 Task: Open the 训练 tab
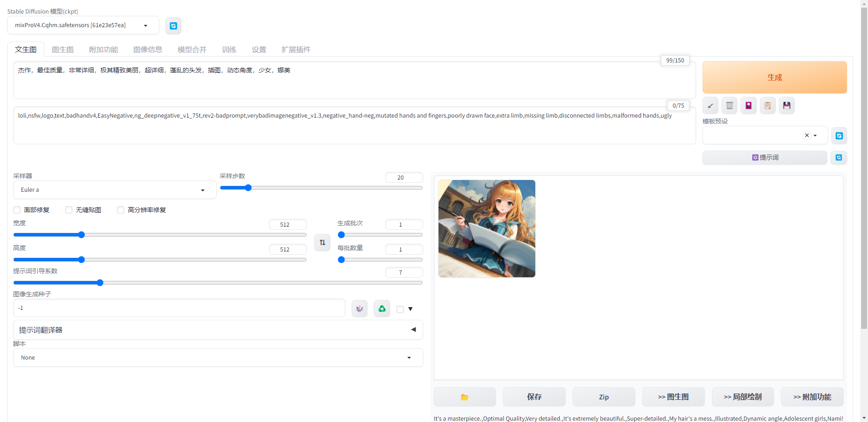click(229, 49)
